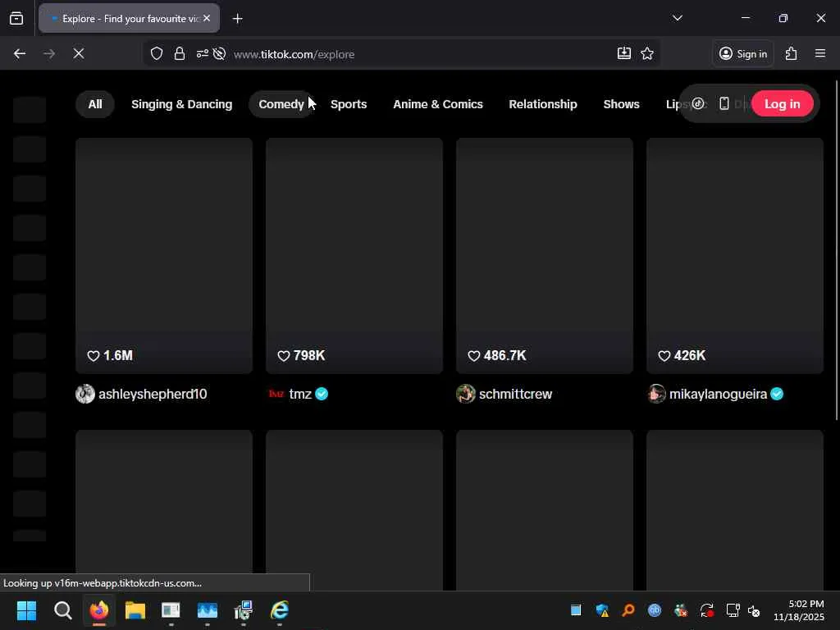Open the tracking protection shield icon
840x630 pixels.
pyautogui.click(x=157, y=53)
